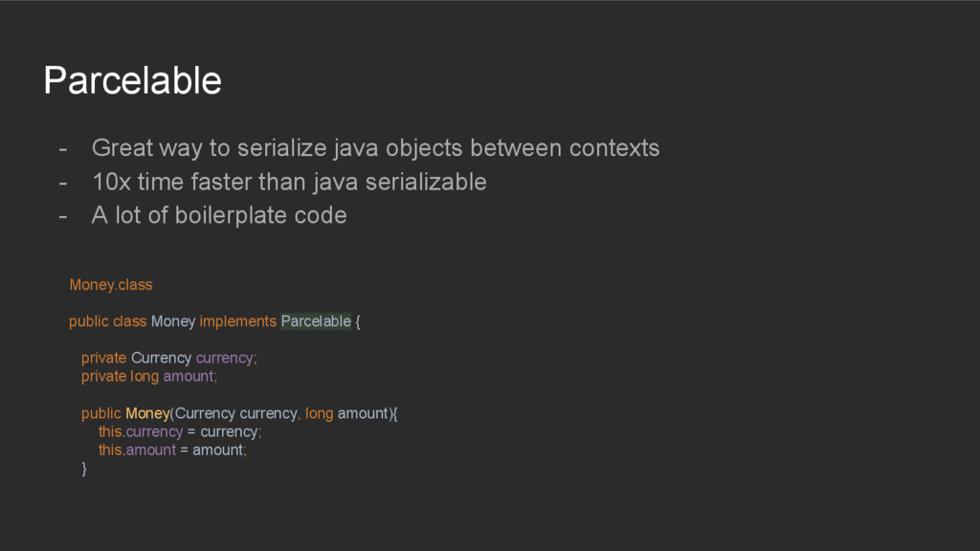
Task: Click the orange "long" in constructor parameters
Action: (x=319, y=413)
